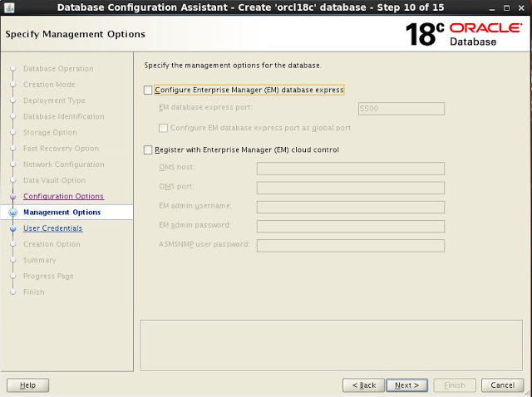The width and height of the screenshot is (532, 397).
Task: Click the Management Options step bullet icon
Action: pyautogui.click(x=12, y=213)
